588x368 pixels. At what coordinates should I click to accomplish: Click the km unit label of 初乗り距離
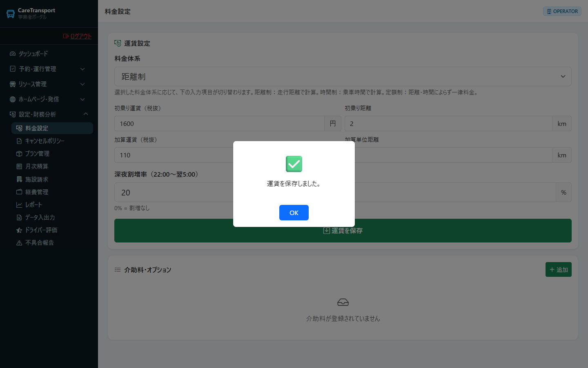pyautogui.click(x=562, y=123)
